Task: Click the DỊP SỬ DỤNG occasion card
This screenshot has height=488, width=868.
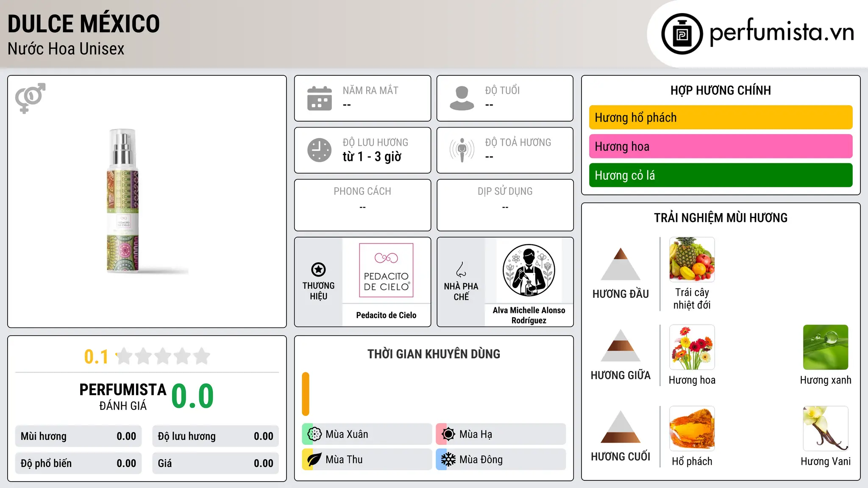Action: coord(505,205)
